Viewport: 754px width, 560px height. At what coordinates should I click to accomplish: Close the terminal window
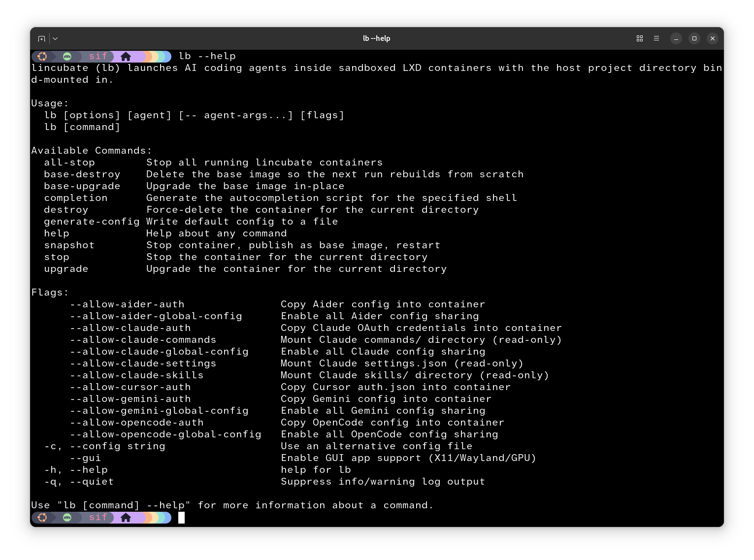coord(713,38)
